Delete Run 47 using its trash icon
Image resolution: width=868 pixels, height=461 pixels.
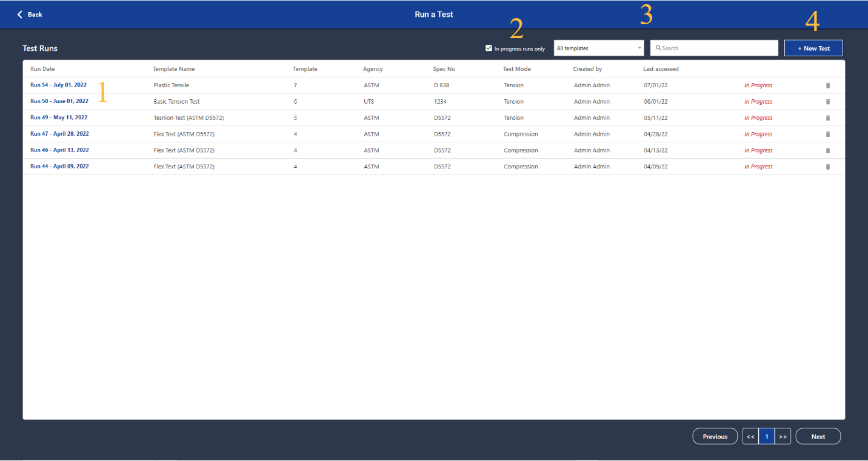point(828,134)
